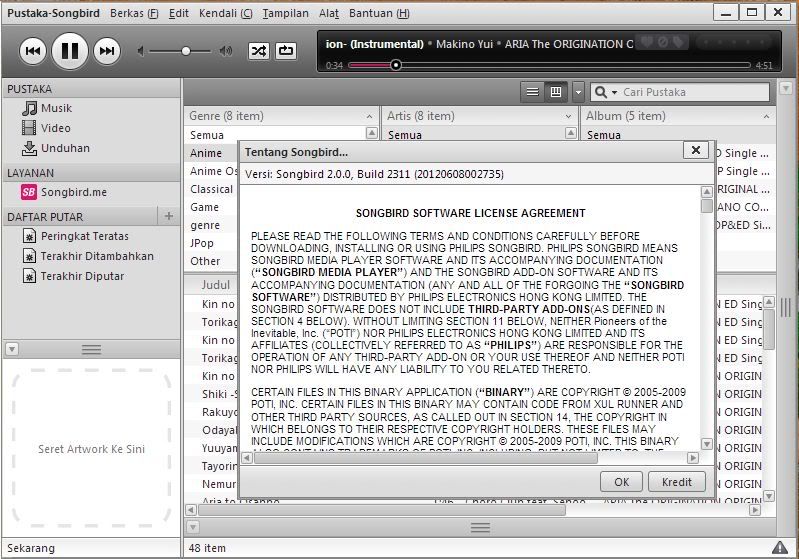
Task: Click OK in Tentang Songbird dialog
Action: (x=621, y=482)
